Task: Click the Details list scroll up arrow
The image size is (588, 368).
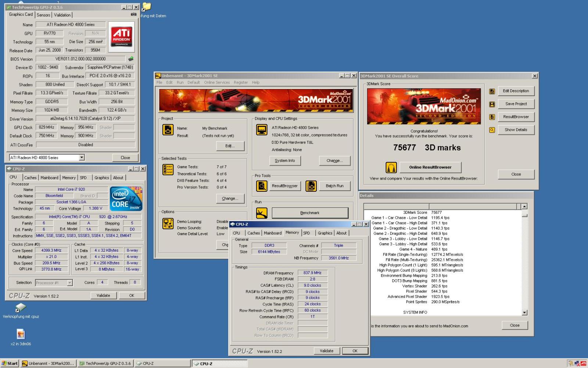Action: 524,206
